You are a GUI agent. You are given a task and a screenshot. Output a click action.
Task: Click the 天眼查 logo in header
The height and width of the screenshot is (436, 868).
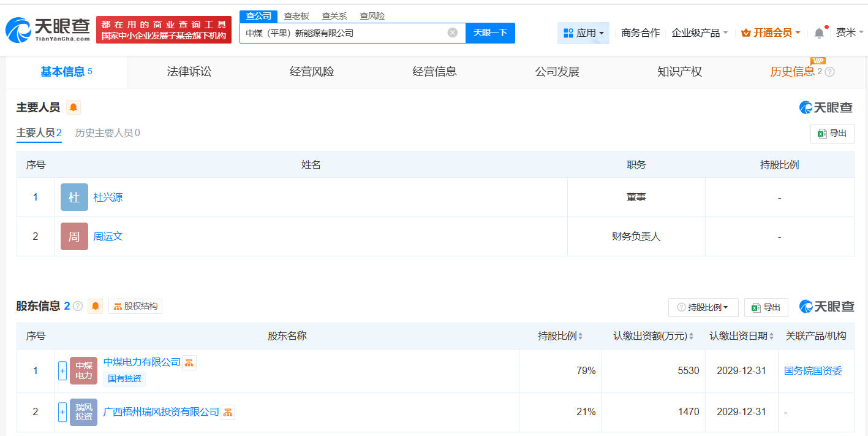[48, 29]
